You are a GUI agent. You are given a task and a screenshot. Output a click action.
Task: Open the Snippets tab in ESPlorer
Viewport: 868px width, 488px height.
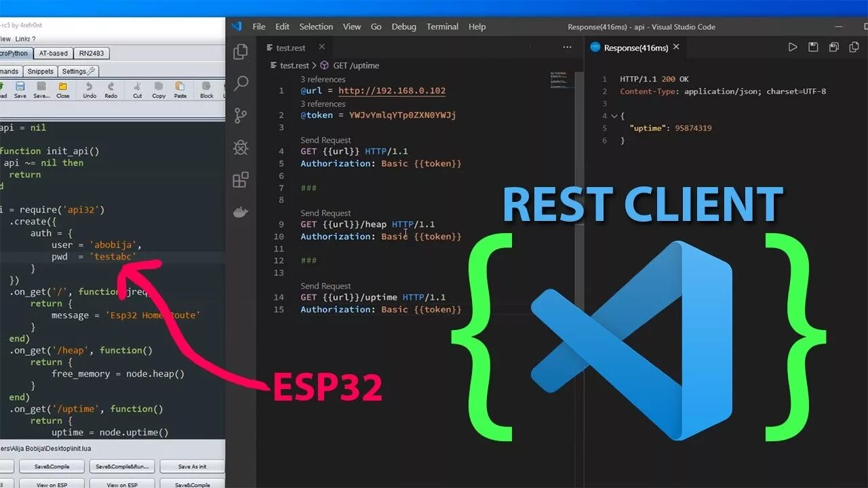point(41,71)
